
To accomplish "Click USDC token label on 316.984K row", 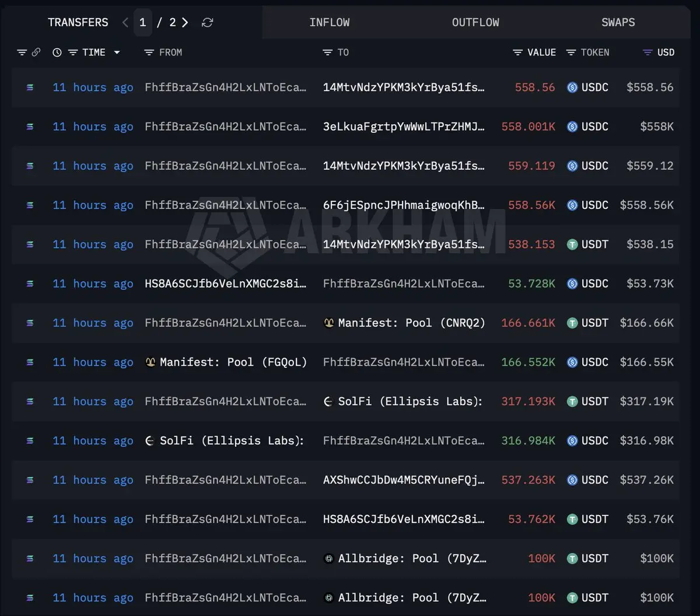I will tap(595, 441).
